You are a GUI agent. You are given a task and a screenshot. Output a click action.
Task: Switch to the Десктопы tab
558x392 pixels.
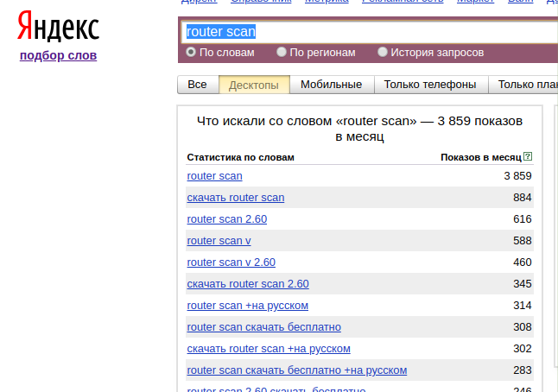254,85
